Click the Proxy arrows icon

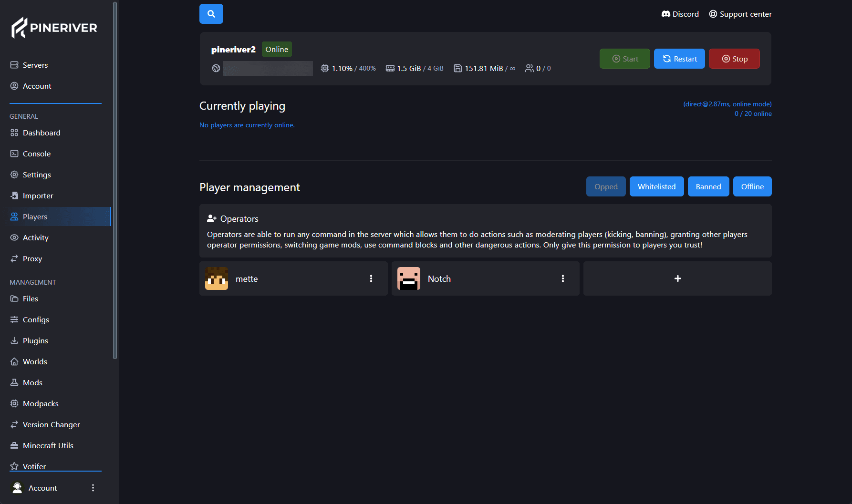(14, 258)
